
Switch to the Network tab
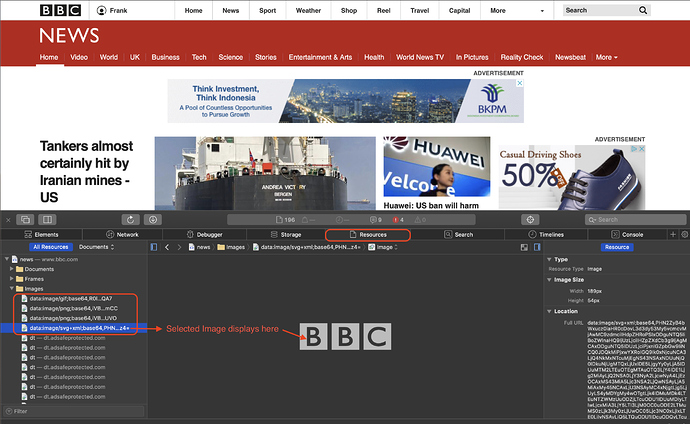[x=122, y=234]
